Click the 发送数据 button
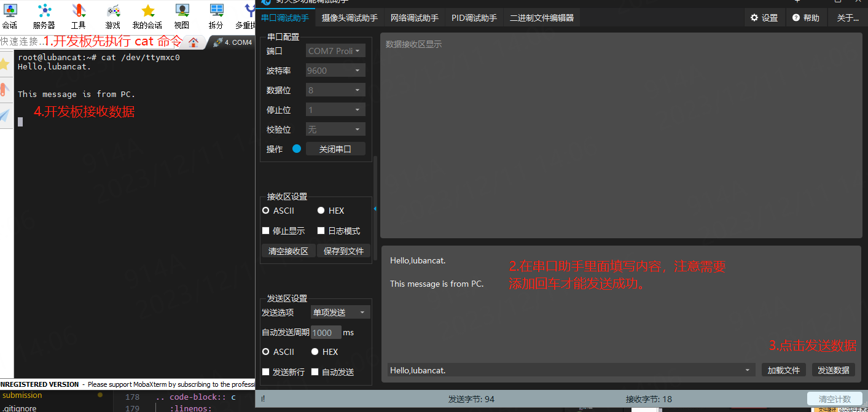Screen dimensions: 868x412 (x=834, y=370)
